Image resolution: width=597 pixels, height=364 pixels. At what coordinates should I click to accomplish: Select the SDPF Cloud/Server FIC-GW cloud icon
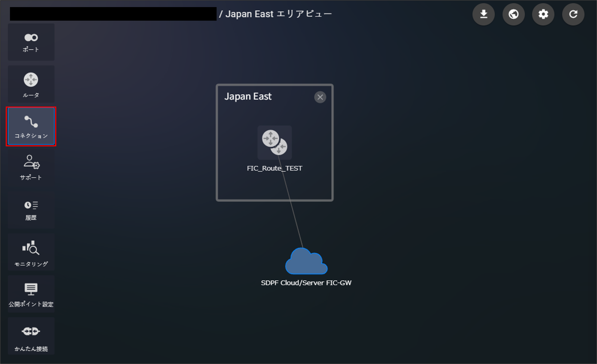pos(306,261)
